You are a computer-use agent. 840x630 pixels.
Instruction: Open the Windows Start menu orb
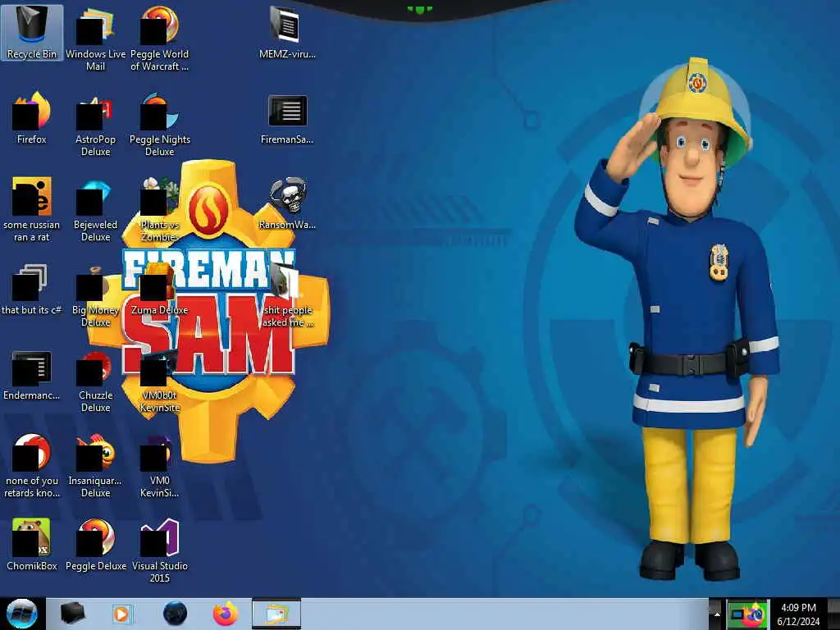click(22, 614)
